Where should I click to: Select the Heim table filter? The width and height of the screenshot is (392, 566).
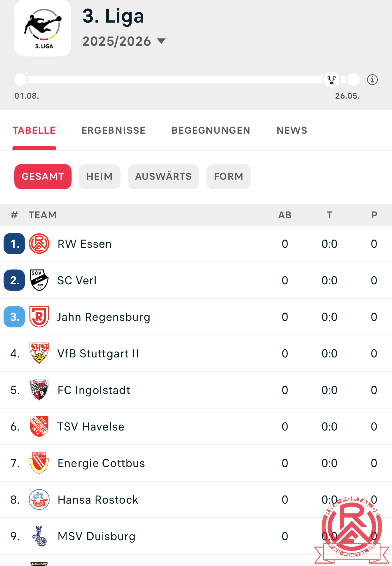coord(99,176)
